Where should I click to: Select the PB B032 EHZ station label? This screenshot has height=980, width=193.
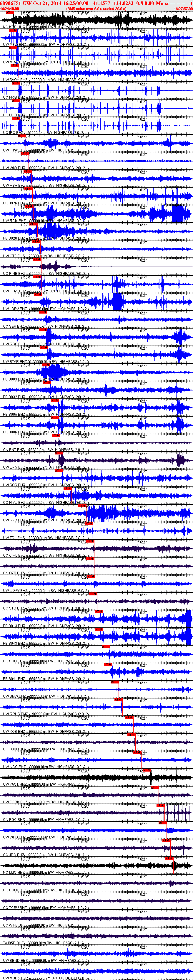click(x=44, y=397)
